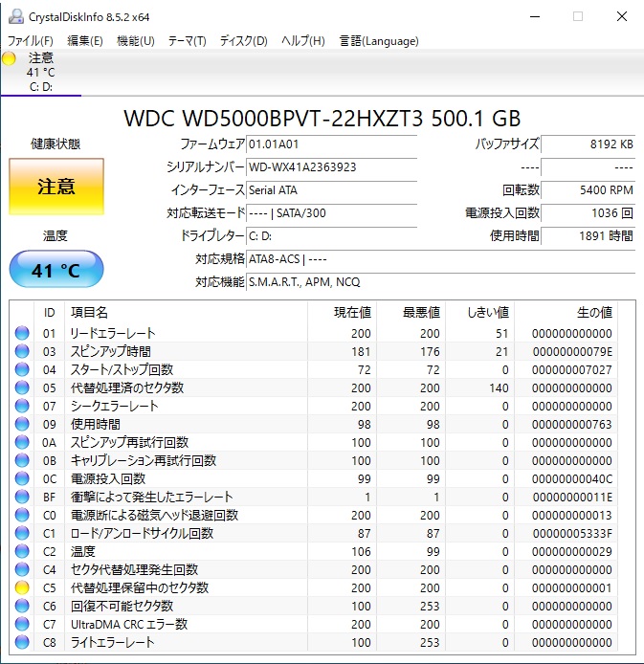Viewport: 644px width, 664px height.
Task: Click the buffer size value 8192 KB
Action: pyautogui.click(x=588, y=144)
